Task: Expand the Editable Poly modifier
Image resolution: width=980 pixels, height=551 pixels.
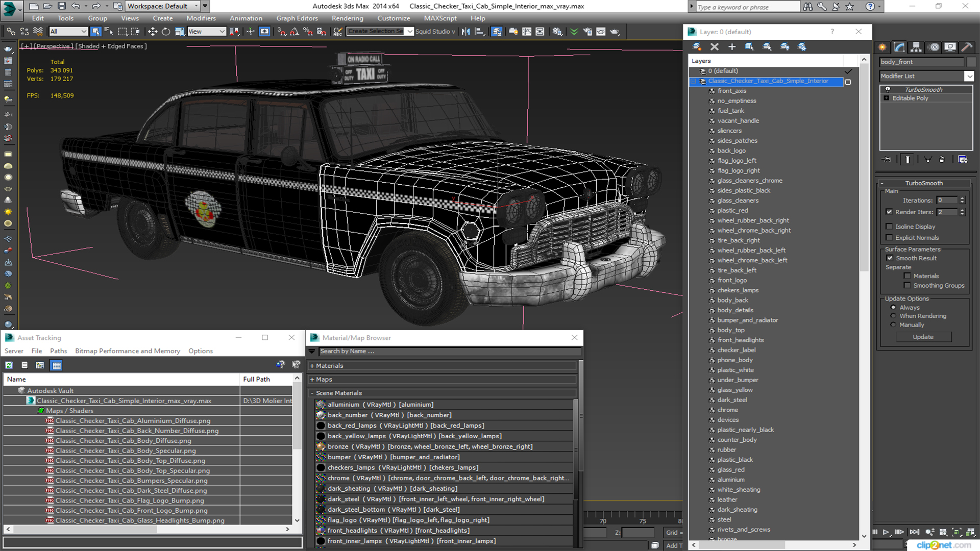Action: (x=887, y=98)
